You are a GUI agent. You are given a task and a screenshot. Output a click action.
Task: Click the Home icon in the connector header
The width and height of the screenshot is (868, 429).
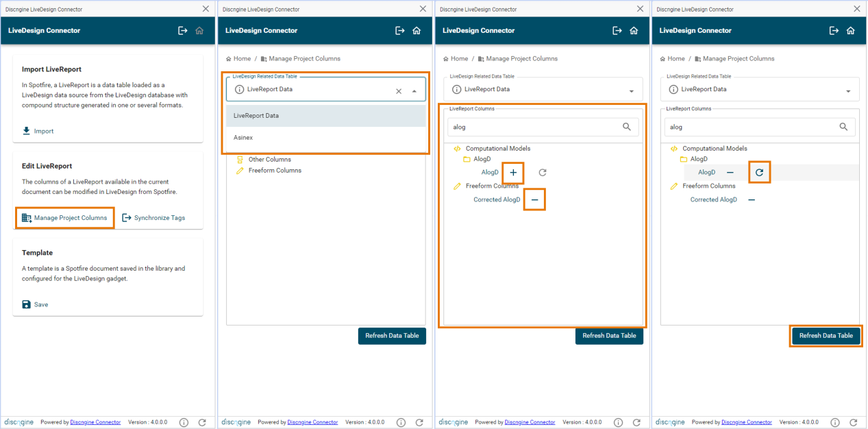[199, 30]
